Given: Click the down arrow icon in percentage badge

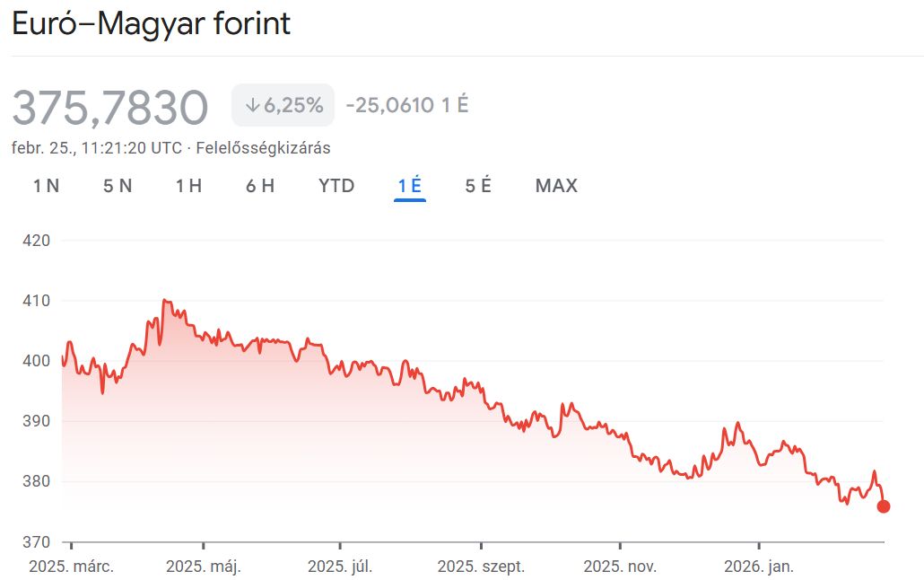Looking at the screenshot, I should (x=252, y=106).
